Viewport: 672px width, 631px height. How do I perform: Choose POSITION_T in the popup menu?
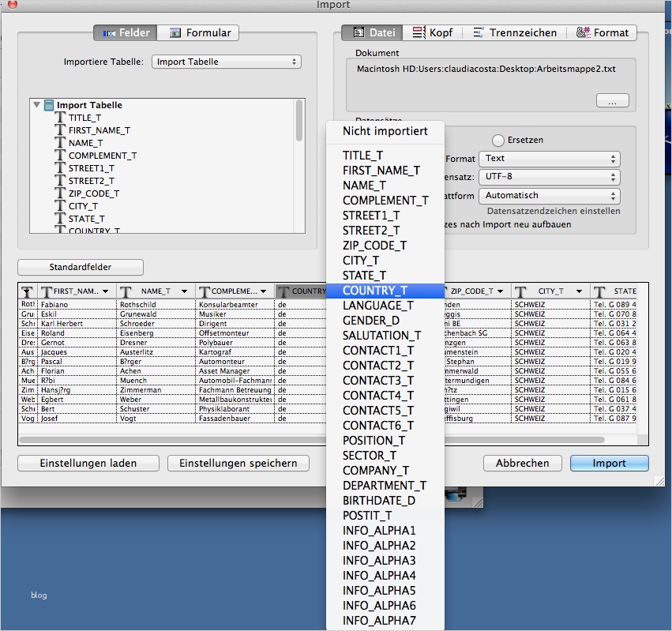pos(385,441)
